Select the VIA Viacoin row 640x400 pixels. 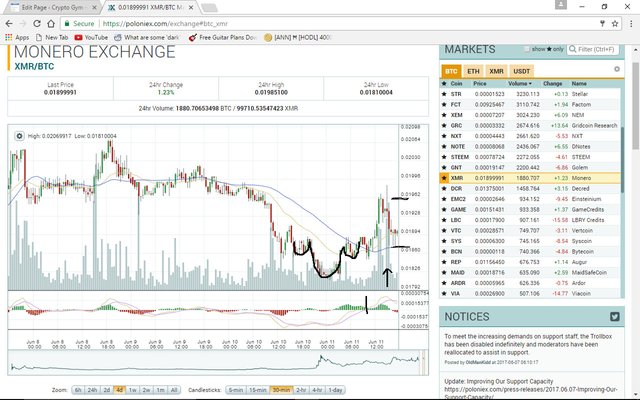(530, 293)
